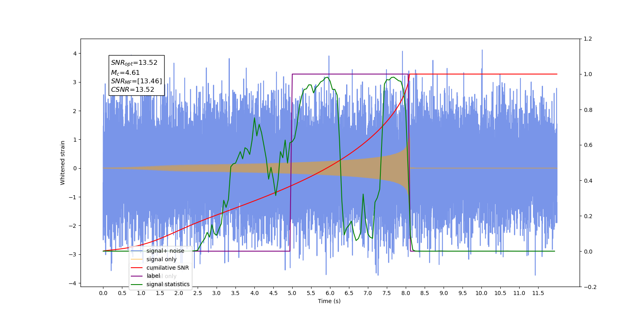Screen dimensions: 644x322
Task: Click the red cumilative SNR legend line
Action: point(137,268)
